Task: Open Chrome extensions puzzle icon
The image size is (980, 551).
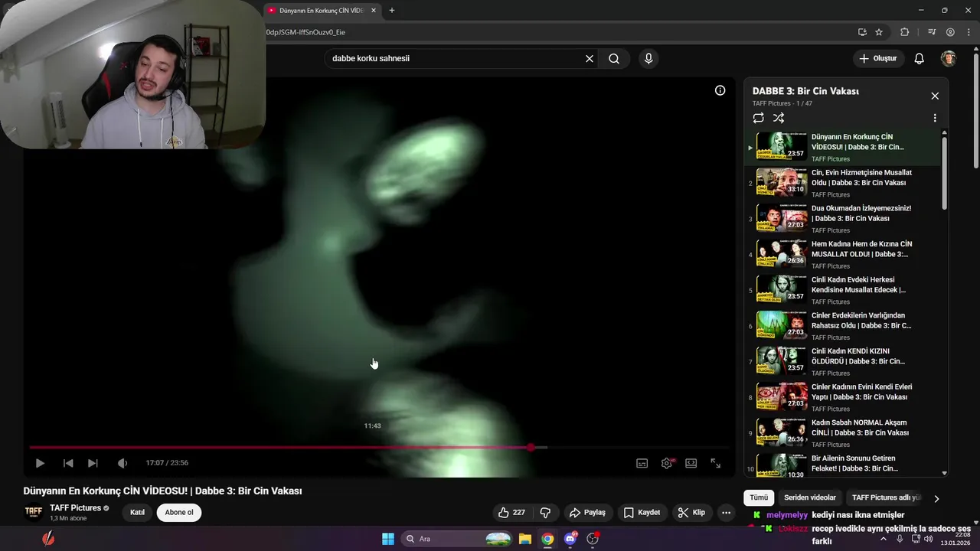Action: point(904,32)
